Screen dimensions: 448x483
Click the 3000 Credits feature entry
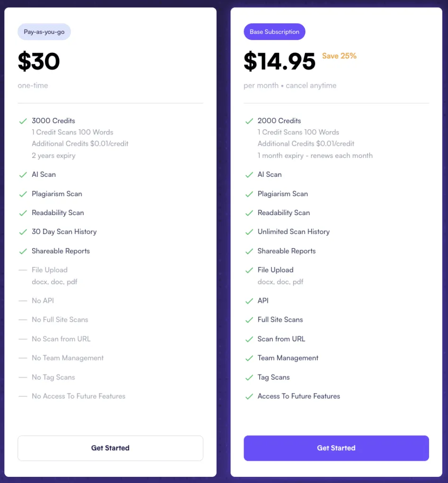(53, 121)
